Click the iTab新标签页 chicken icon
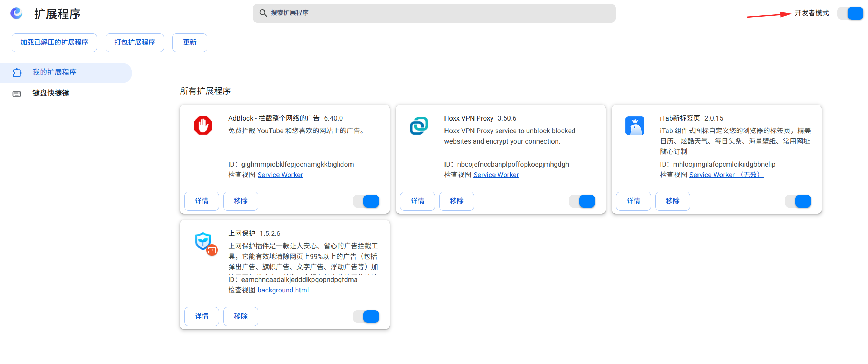868x364 pixels. [x=635, y=126]
